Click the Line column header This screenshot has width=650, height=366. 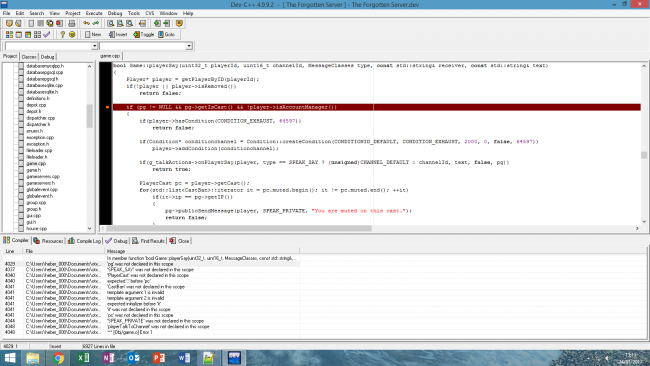[x=13, y=251]
